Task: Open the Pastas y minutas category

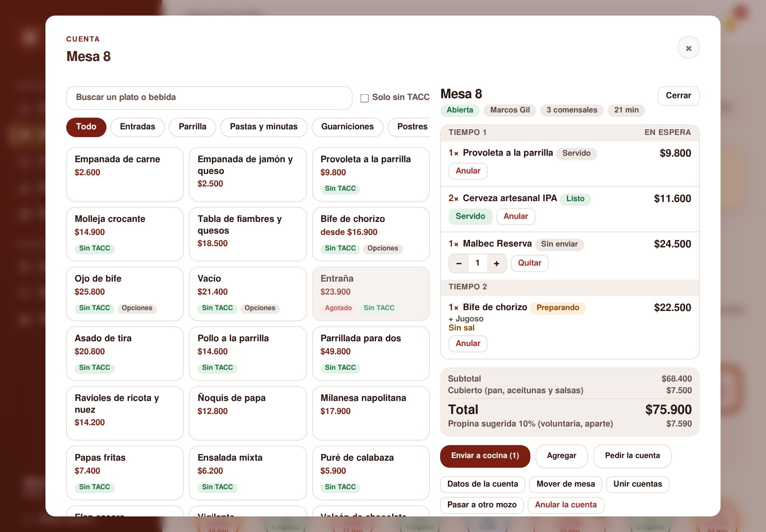Action: tap(264, 127)
